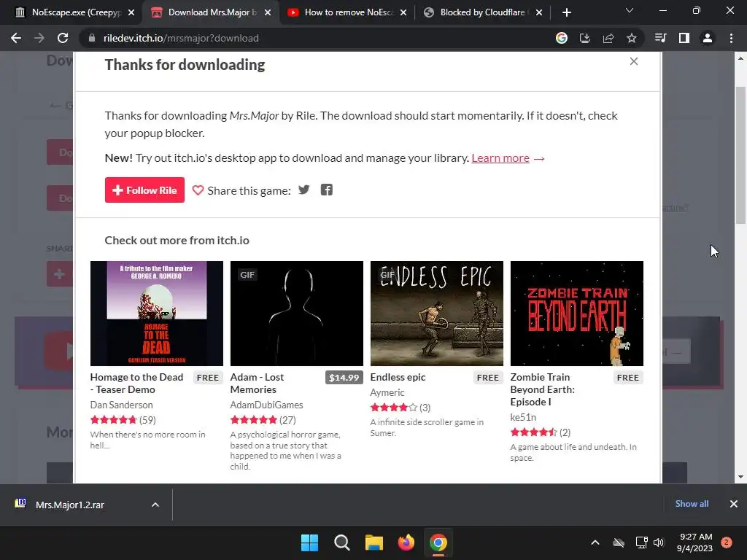Open notification badge in taskbar
The width and height of the screenshot is (747, 560).
click(x=727, y=542)
